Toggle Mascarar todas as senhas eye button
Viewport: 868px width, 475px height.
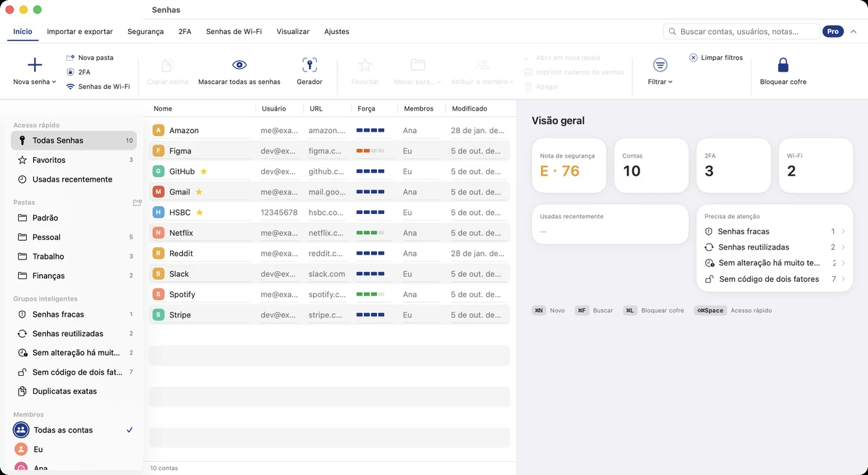[239, 72]
